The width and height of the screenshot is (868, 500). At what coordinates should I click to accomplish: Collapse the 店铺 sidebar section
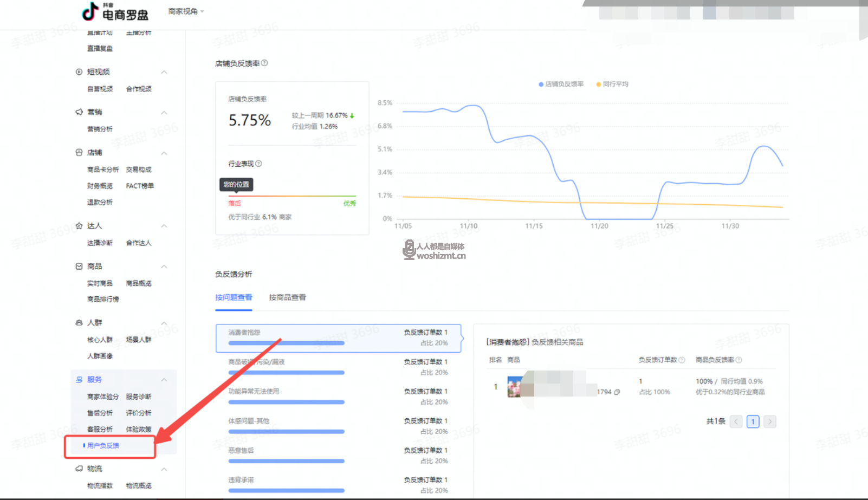coord(164,153)
